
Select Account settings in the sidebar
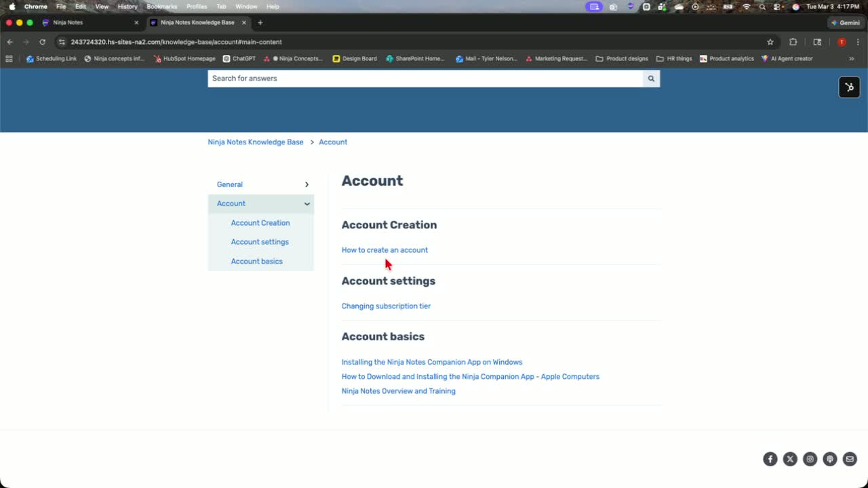pyautogui.click(x=260, y=242)
